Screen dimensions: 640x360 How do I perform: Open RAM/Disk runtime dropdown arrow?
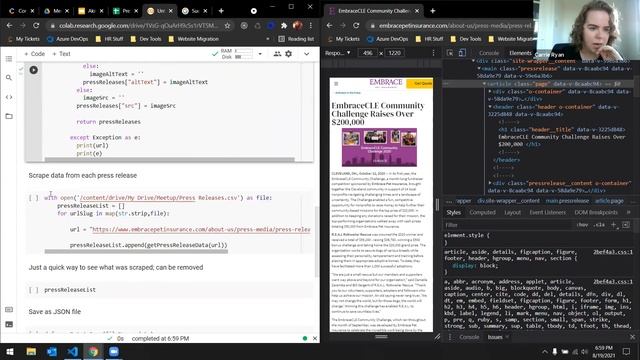click(x=260, y=54)
